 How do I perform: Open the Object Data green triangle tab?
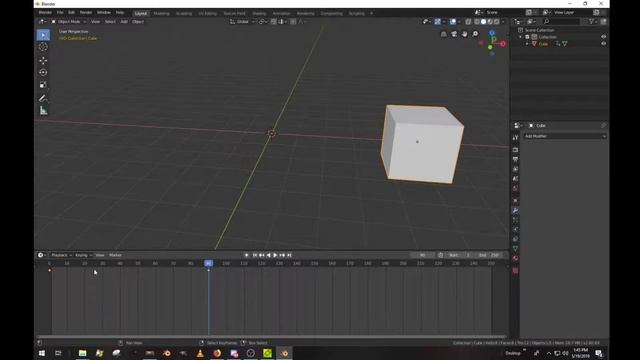[x=516, y=248]
